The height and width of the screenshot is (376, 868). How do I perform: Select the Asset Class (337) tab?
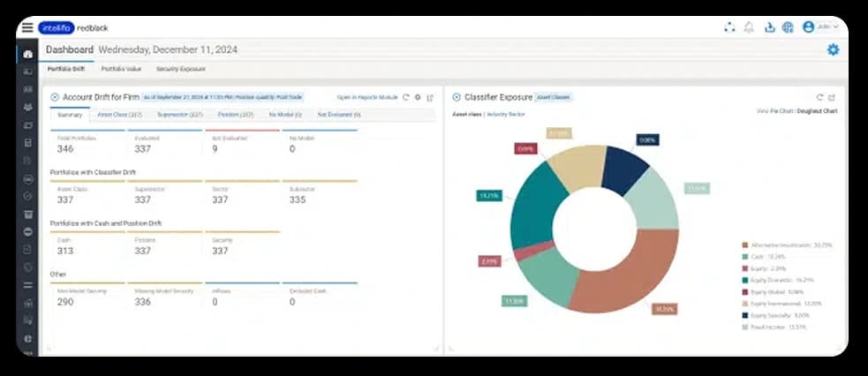[119, 115]
